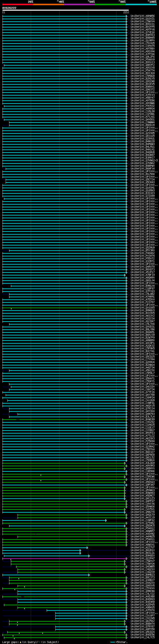Click label UniRef100_B9MTE3
This screenshot has width=159, height=644.
tap(142, 35)
